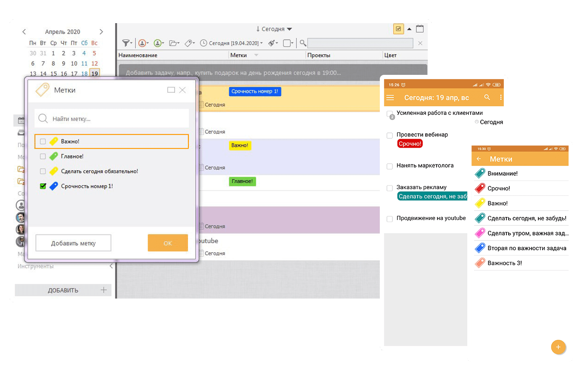
Task: Select 'Срочно!' in mobile tags list
Action: click(x=498, y=188)
